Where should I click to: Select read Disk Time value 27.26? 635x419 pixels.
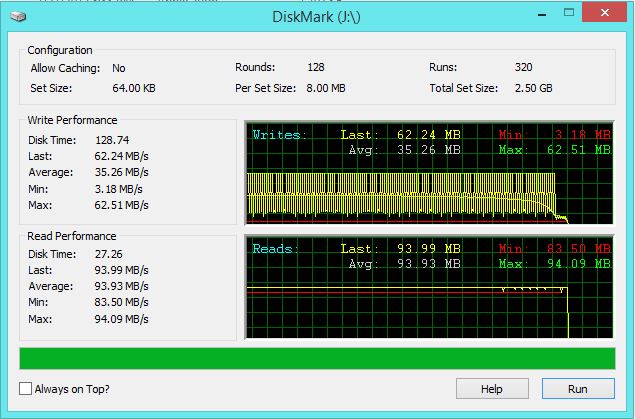point(109,254)
